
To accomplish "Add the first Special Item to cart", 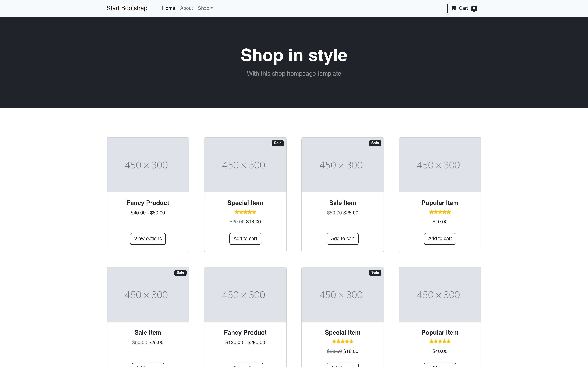I will click(245, 239).
